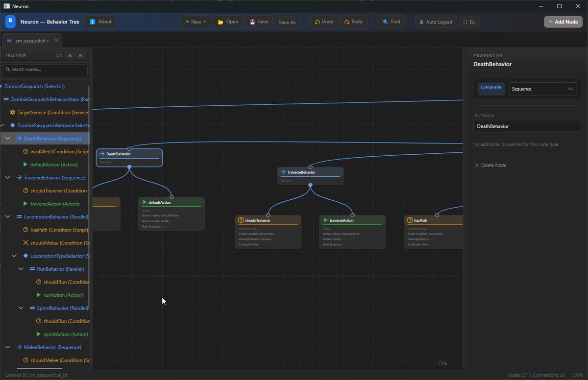Select the DeathBehavior node on the canvas

(129, 157)
